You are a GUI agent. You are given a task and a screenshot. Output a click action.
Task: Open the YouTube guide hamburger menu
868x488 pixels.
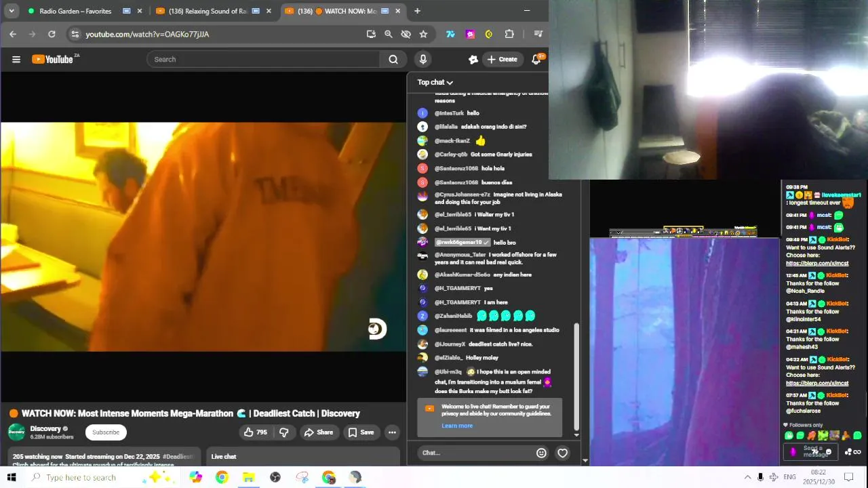16,59
